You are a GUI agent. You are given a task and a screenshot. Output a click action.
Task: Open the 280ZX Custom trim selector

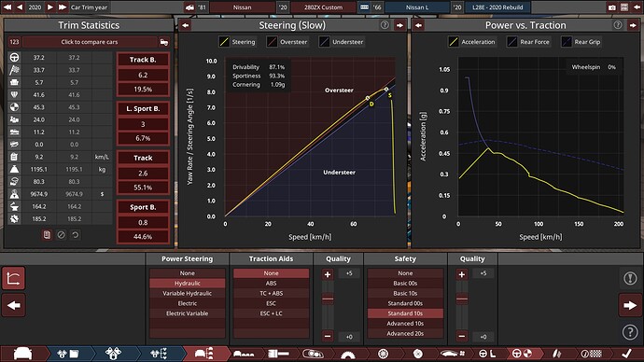(323, 7)
